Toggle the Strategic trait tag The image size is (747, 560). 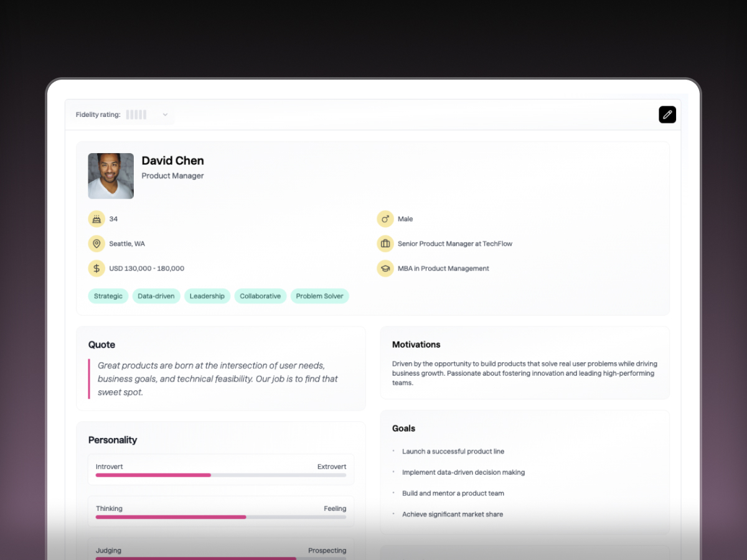(108, 296)
